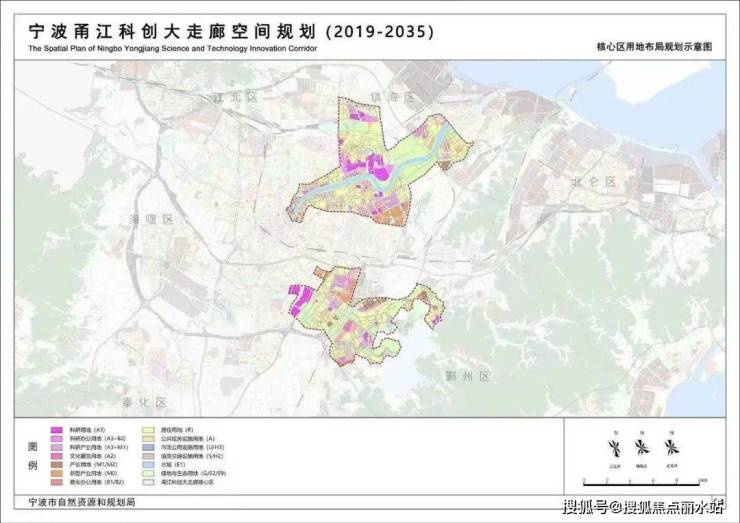Click the magenta A1 legend swatch
740x523 pixels.
pyautogui.click(x=57, y=430)
